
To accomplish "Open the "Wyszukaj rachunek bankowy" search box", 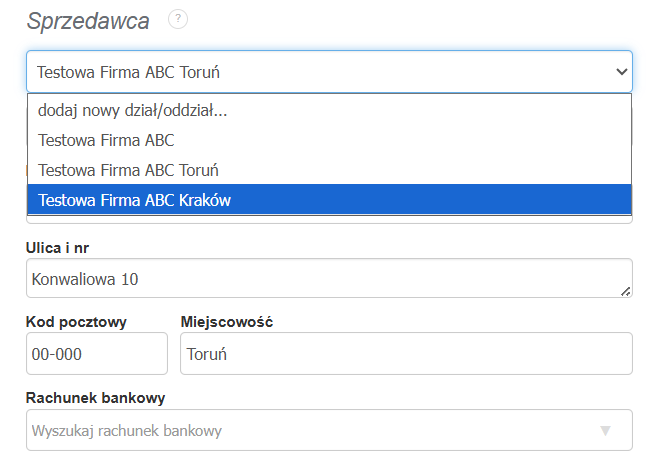I will pyautogui.click(x=300, y=431).
